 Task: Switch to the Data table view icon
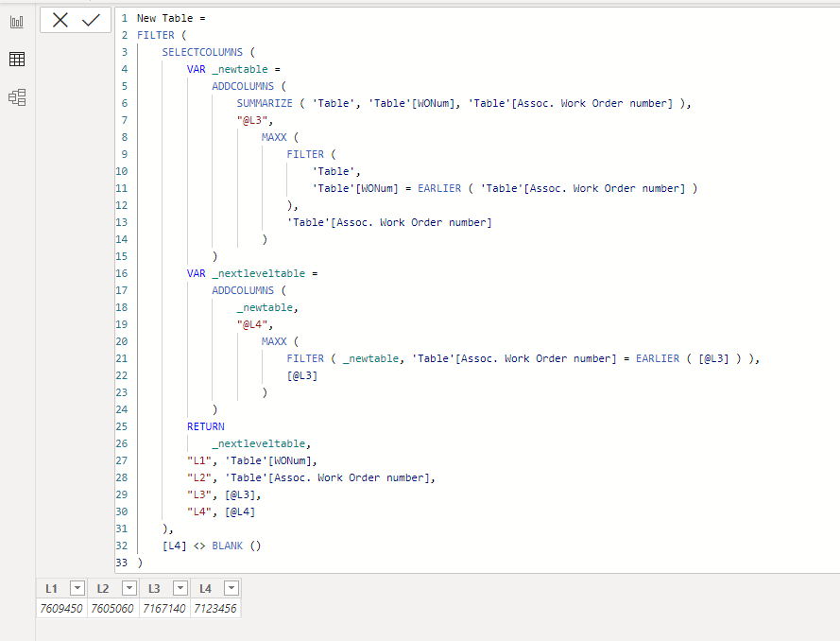(x=17, y=59)
